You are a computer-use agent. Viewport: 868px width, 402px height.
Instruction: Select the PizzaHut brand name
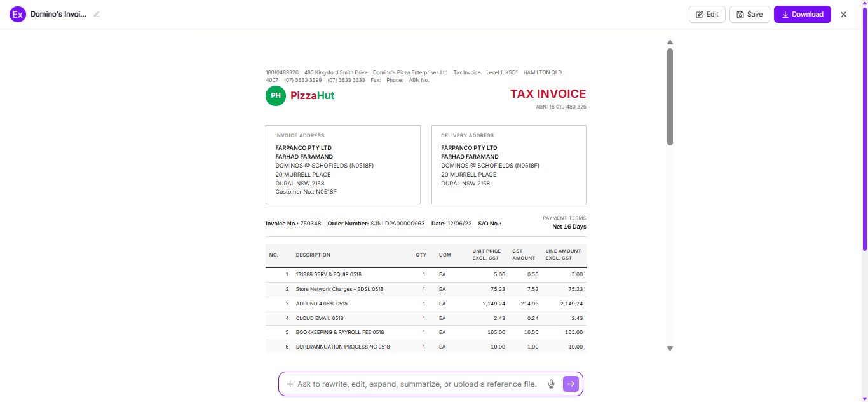(312, 96)
